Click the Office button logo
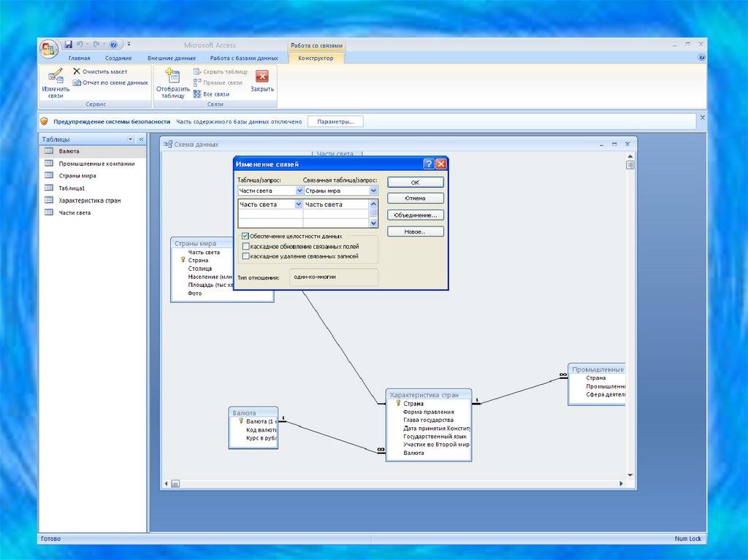 [x=48, y=49]
